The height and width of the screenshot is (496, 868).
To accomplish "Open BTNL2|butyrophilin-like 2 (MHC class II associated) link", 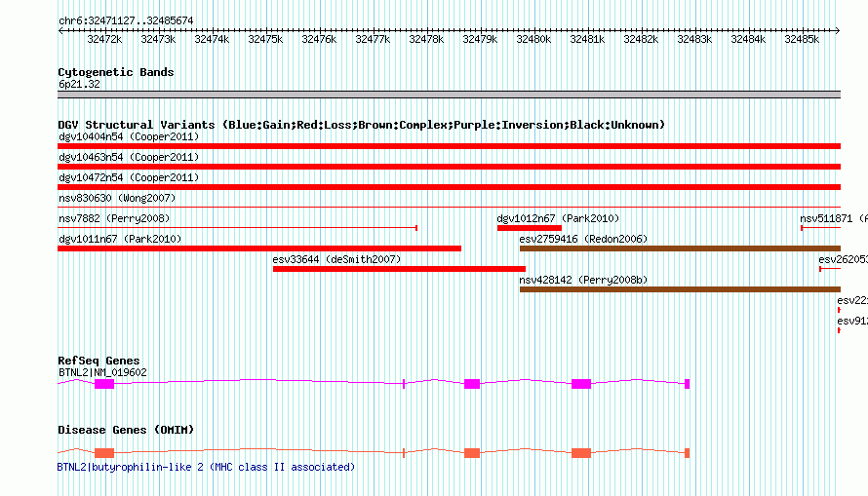I will pyautogui.click(x=206, y=467).
